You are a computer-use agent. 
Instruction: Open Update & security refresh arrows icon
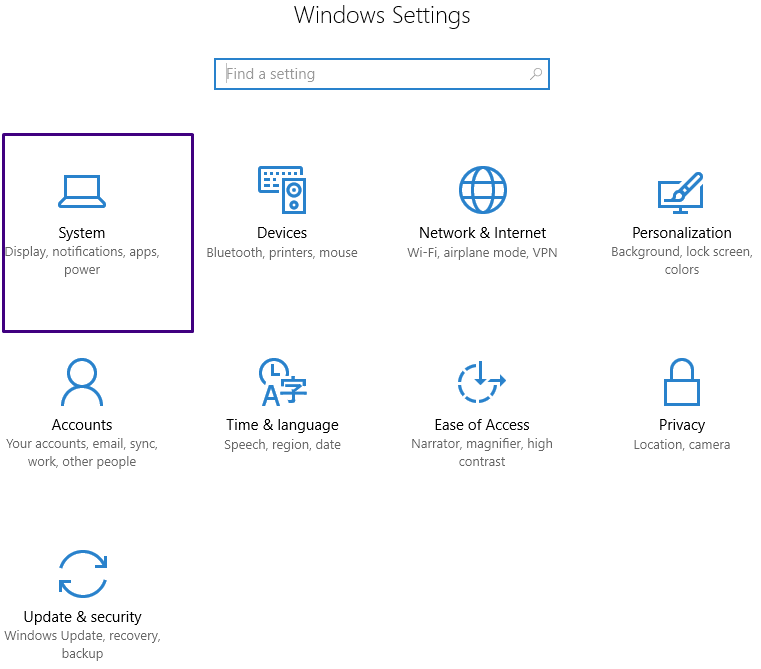click(x=82, y=573)
